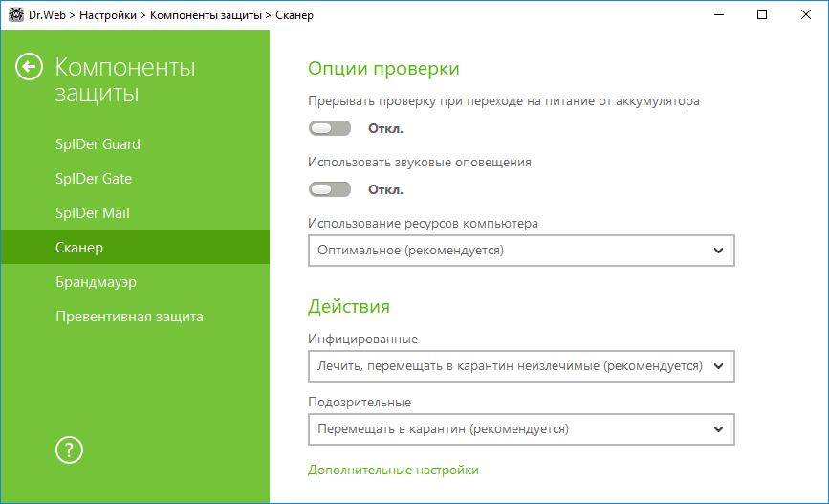Minimize the Dr.Web settings window
This screenshot has height=504, width=829.
(x=718, y=14)
